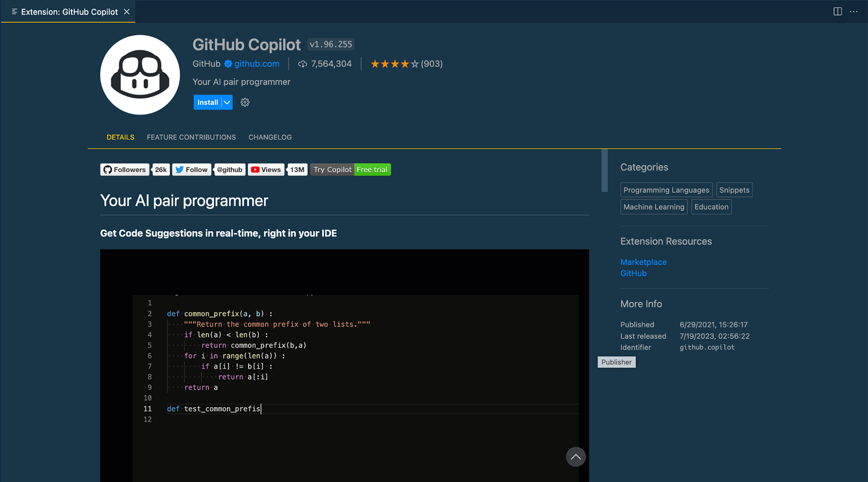Select the Details tab

[x=120, y=137]
